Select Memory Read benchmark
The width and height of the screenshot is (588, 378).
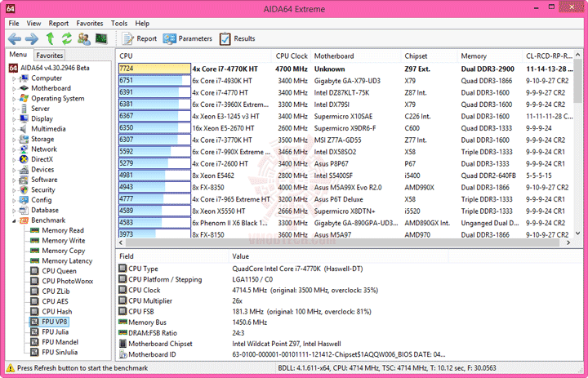click(63, 230)
